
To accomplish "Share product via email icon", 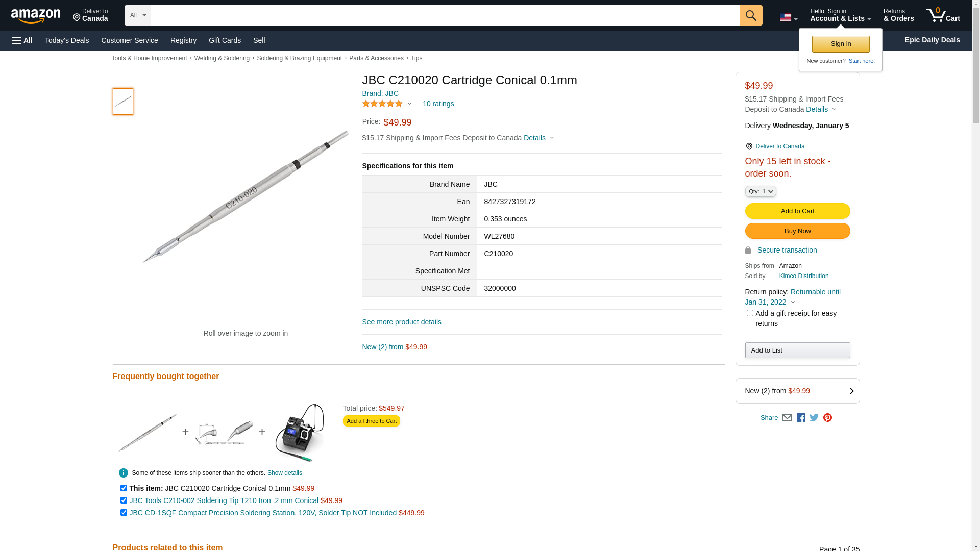I will coord(787,418).
